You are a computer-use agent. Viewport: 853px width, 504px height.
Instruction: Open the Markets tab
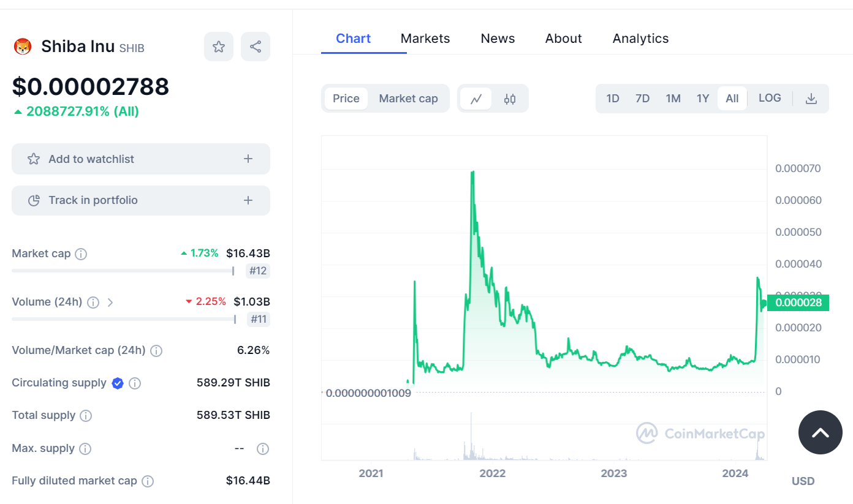point(425,39)
